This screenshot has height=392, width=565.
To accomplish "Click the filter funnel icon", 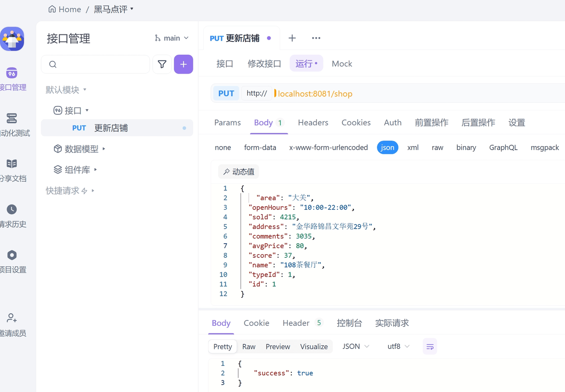I will pyautogui.click(x=162, y=64).
